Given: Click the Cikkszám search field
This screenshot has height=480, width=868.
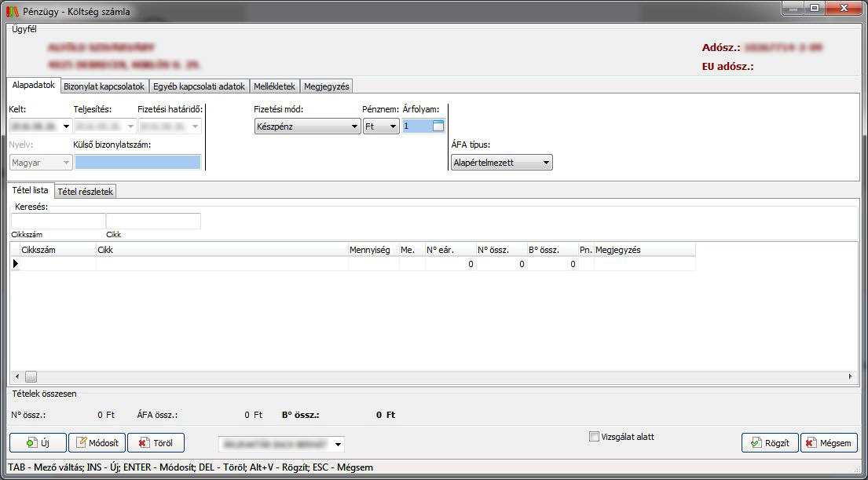Looking at the screenshot, I should (57, 222).
